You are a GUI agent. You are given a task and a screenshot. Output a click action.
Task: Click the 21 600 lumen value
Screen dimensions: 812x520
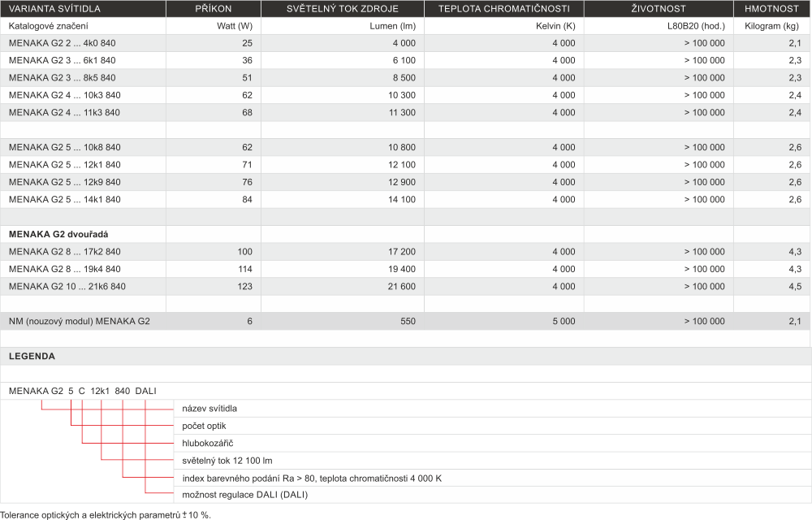coord(402,287)
